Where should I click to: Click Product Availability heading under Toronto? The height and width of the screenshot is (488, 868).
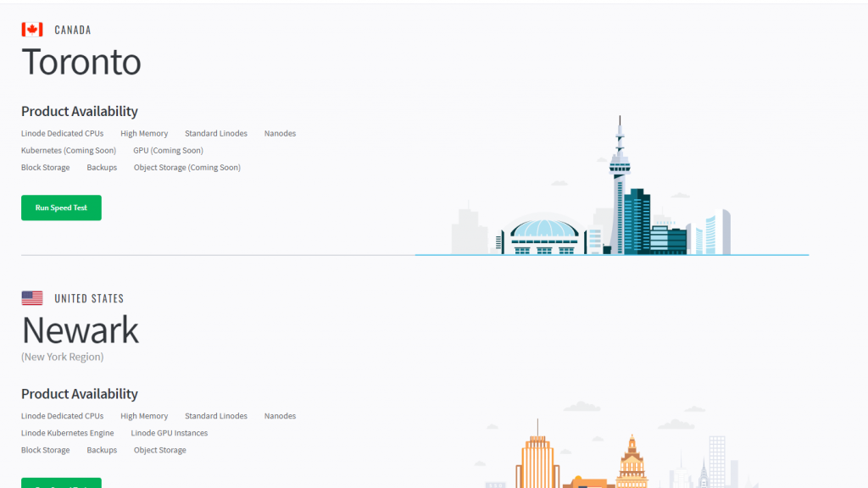coord(79,111)
